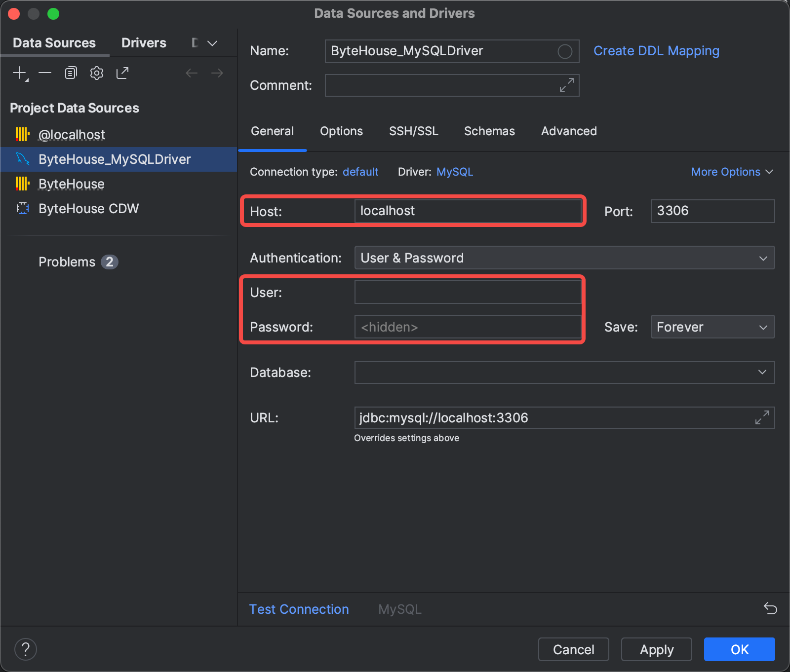Screen dimensions: 790x672
Task: Click the Port field showing 3306
Action: 712,211
